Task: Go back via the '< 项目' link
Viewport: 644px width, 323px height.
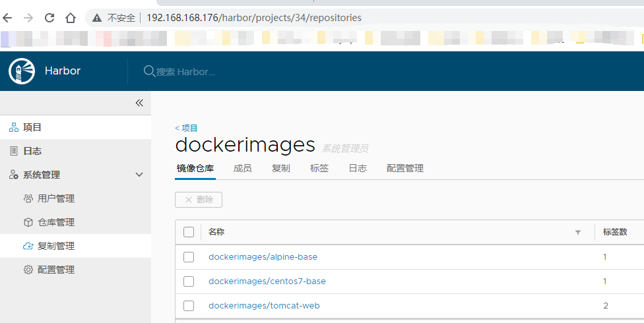Action: [x=186, y=128]
